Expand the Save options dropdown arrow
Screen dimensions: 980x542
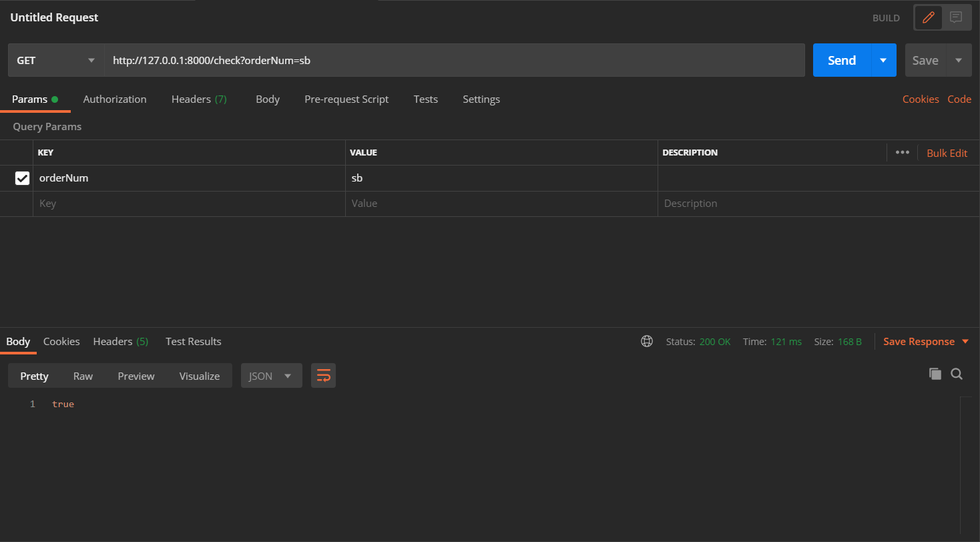coord(959,60)
